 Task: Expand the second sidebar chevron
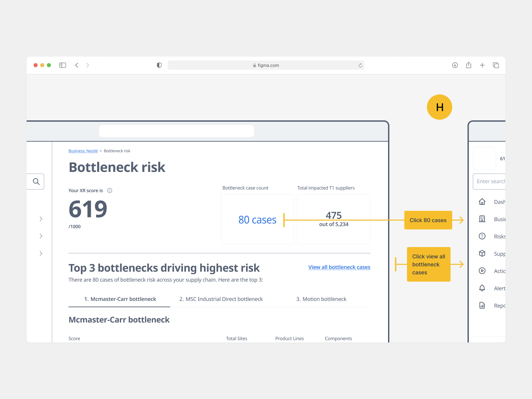tap(41, 236)
